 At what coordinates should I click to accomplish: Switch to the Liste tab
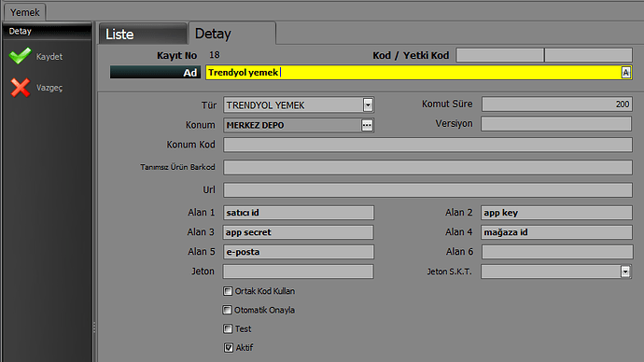(143, 35)
